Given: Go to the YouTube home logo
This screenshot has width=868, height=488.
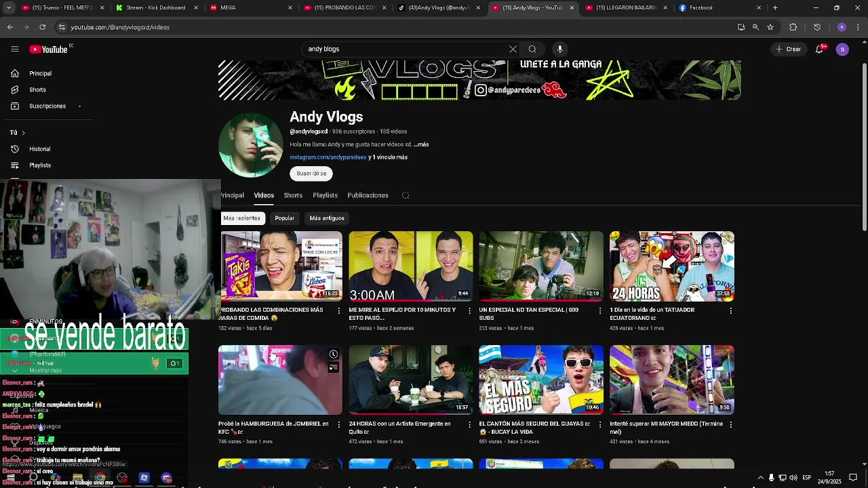Looking at the screenshot, I should (x=49, y=49).
